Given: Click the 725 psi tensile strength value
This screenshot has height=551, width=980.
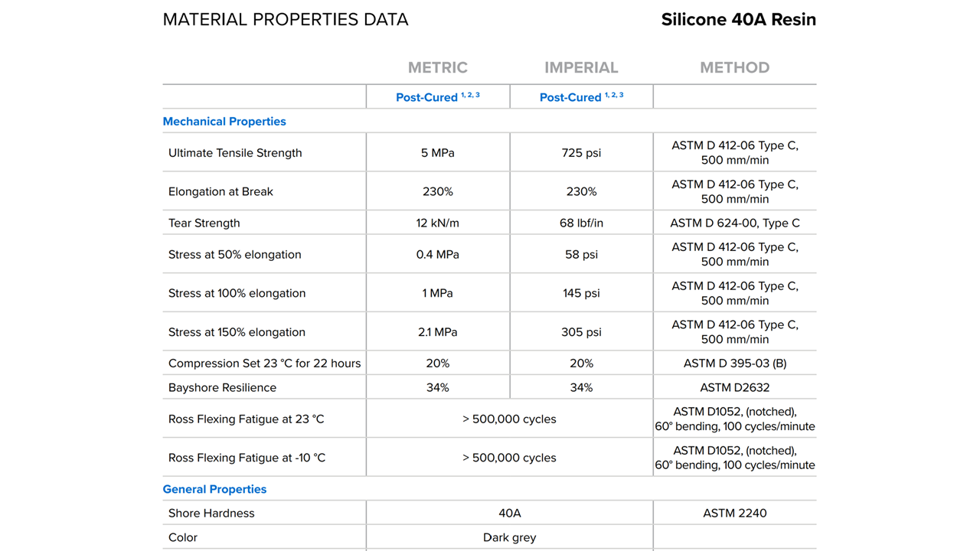Looking at the screenshot, I should coord(581,152).
